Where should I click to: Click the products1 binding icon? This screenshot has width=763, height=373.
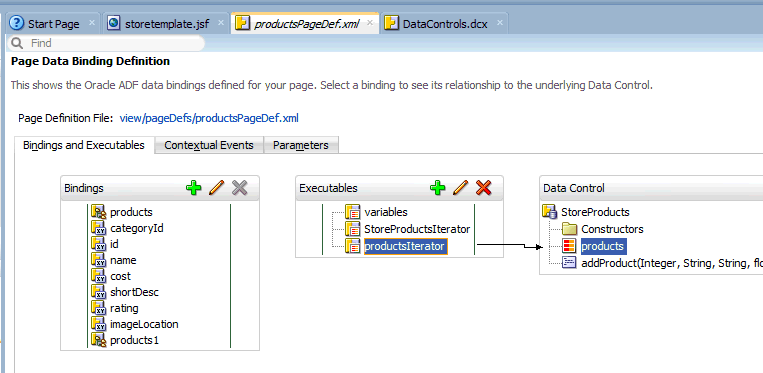click(x=99, y=340)
